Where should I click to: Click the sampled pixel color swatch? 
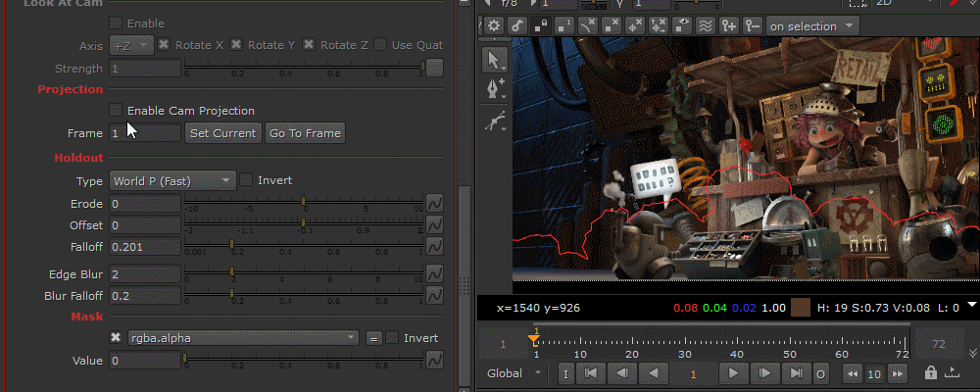pos(800,308)
